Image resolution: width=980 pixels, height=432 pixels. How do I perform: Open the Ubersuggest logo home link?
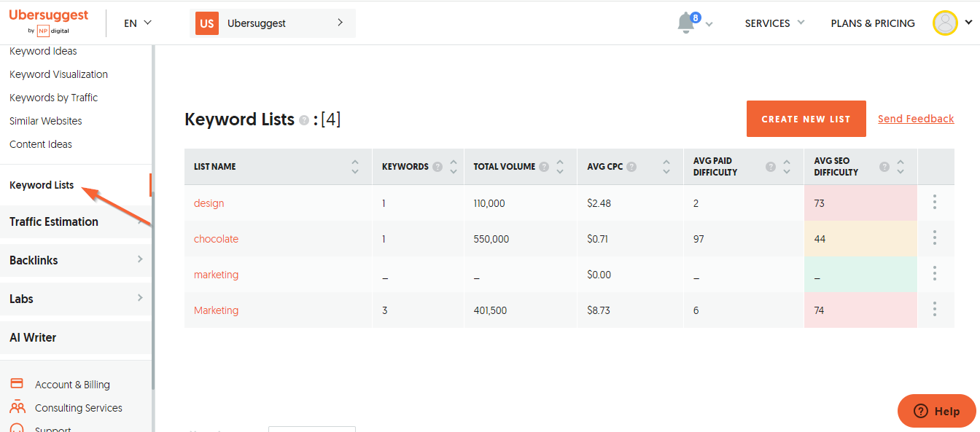pos(48,23)
